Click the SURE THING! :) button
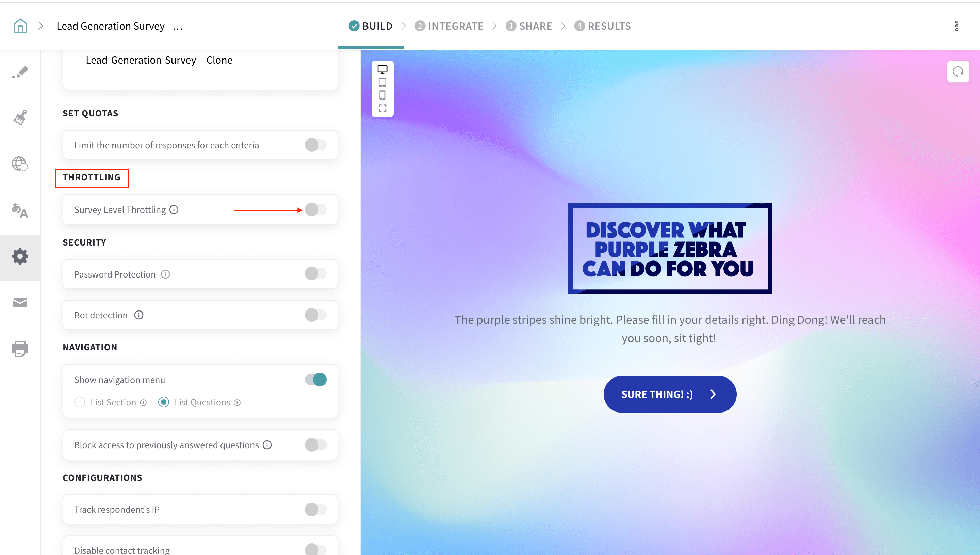This screenshot has height=555, width=980. [670, 394]
